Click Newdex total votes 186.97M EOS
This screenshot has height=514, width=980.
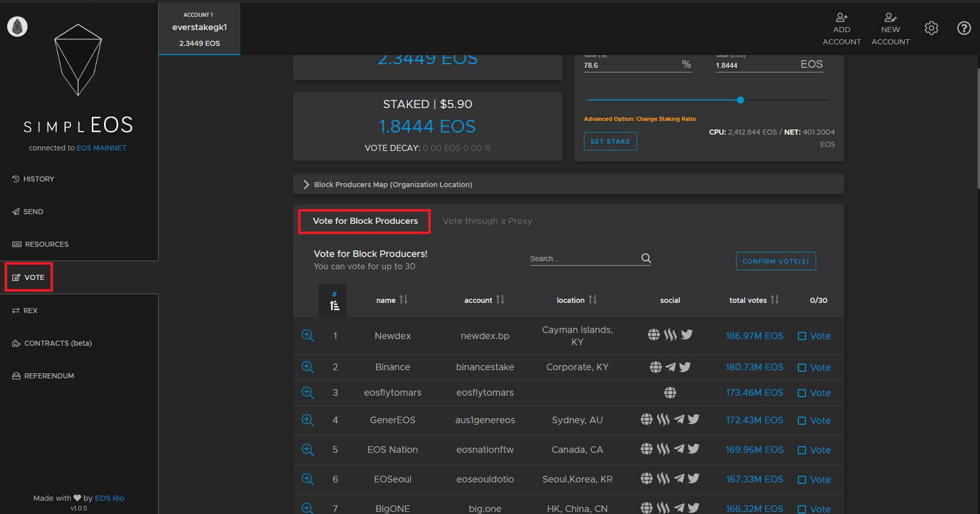754,336
